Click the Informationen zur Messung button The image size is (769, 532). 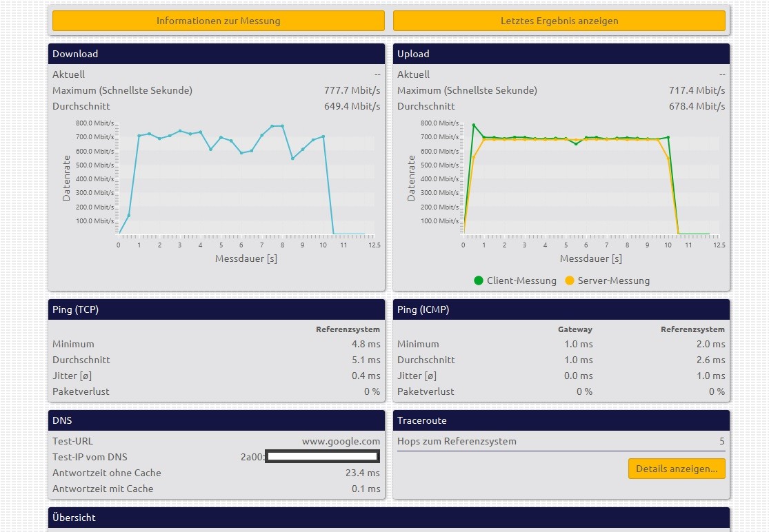218,21
